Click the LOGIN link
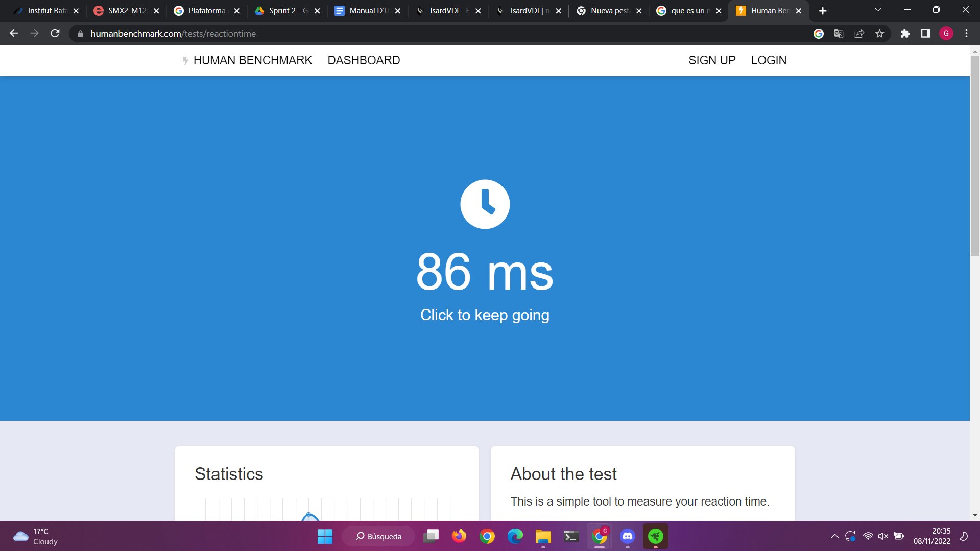 (x=769, y=60)
